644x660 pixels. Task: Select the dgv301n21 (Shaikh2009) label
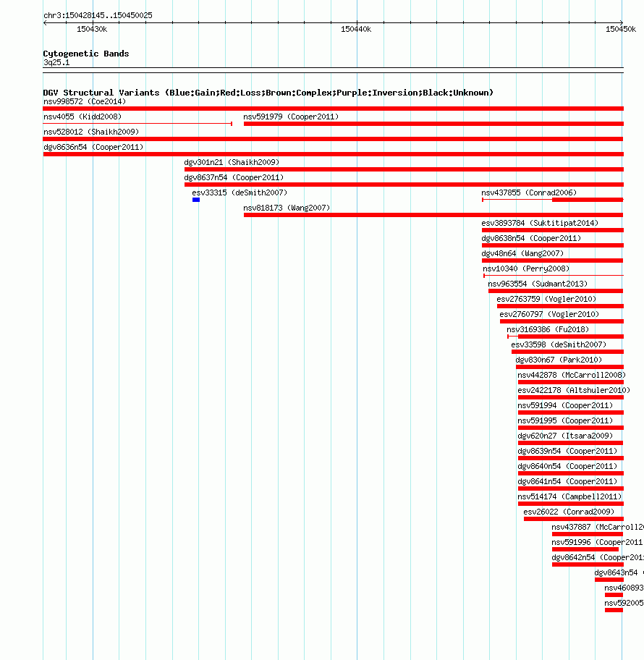click(232, 162)
